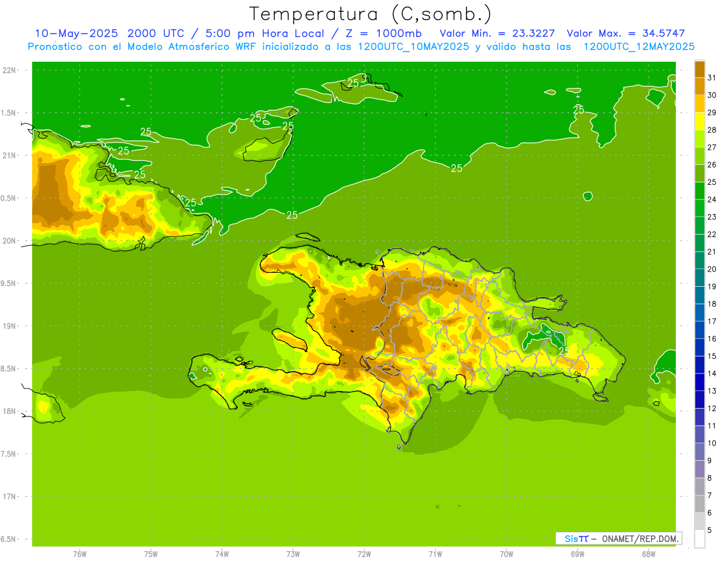Click the white swatch below 5
The width and height of the screenshot is (728, 562).
699,539
